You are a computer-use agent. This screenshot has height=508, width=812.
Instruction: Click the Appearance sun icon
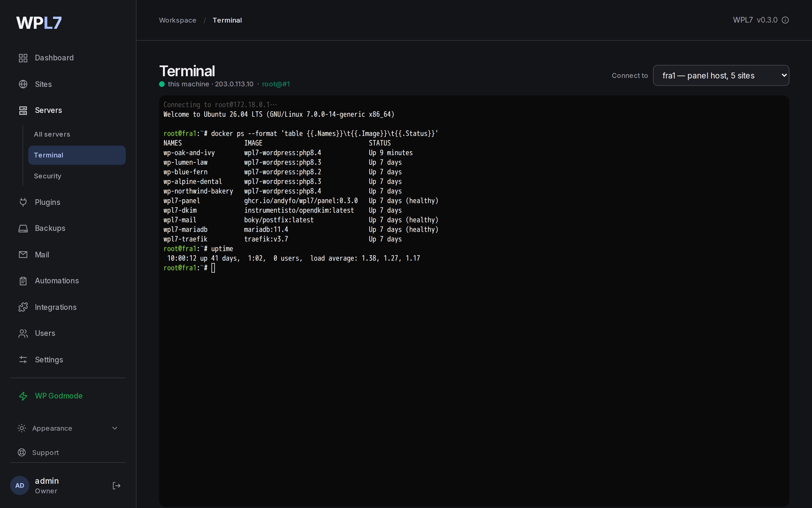coord(21,428)
